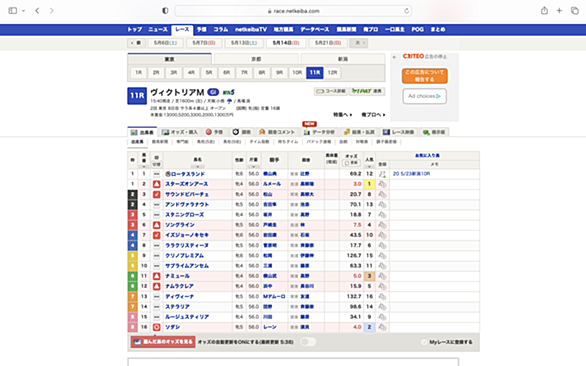586x366 pixels.
Task: Click favorite icon for ロータスランド row
Action: (x=382, y=174)
